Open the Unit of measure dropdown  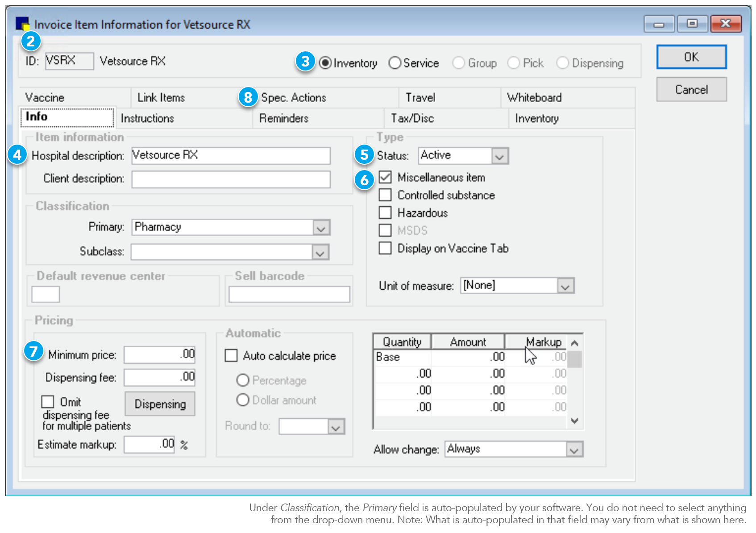tap(565, 286)
